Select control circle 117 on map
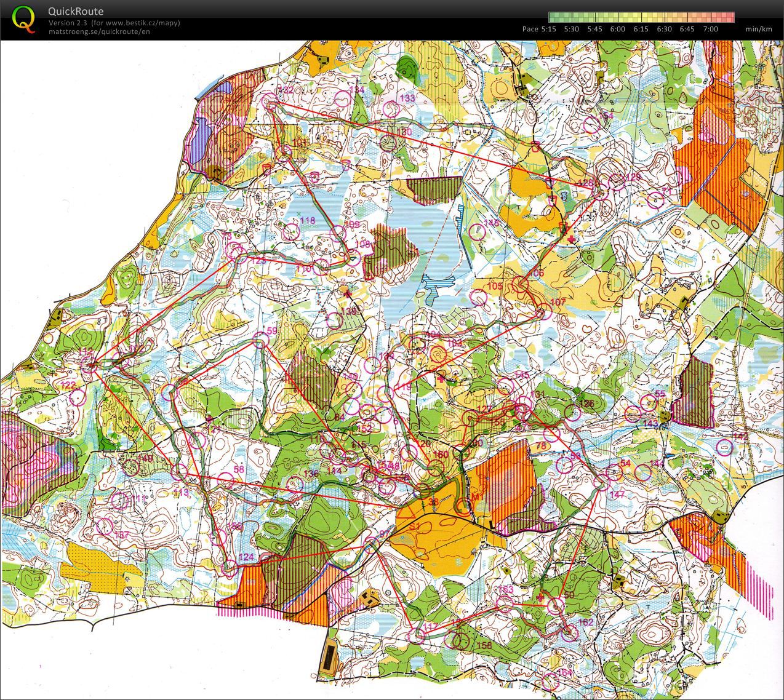 coord(417,635)
